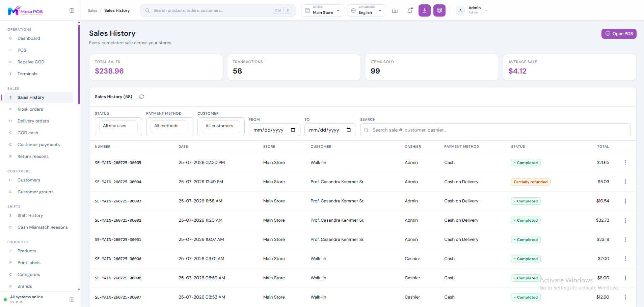Click the TOTAL column header
The width and height of the screenshot is (644, 307).
click(603, 147)
